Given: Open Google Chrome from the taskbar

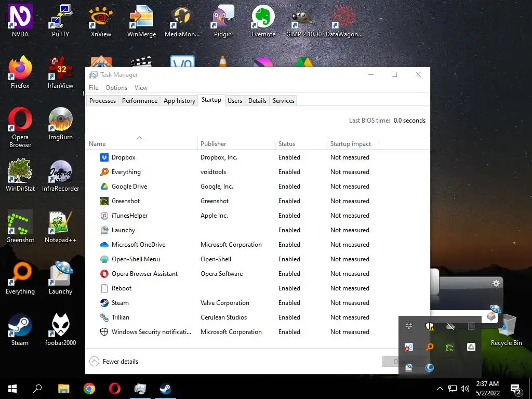Looking at the screenshot, I should [89, 389].
